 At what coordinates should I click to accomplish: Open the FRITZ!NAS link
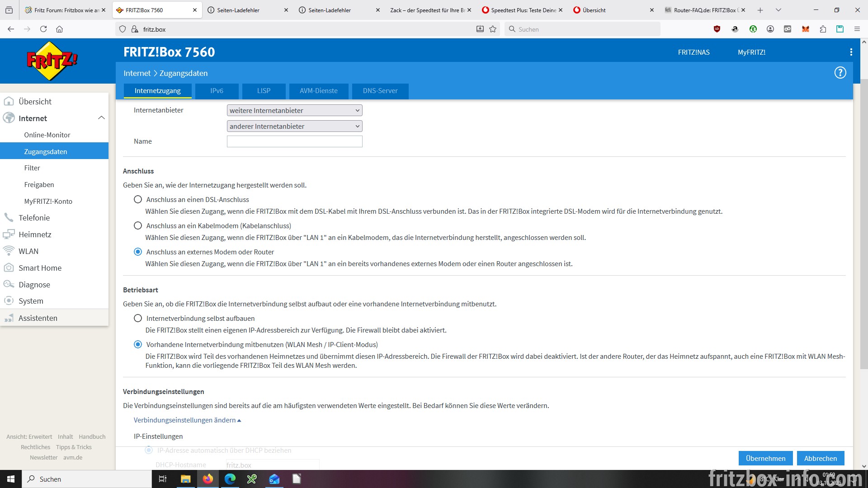coord(693,52)
